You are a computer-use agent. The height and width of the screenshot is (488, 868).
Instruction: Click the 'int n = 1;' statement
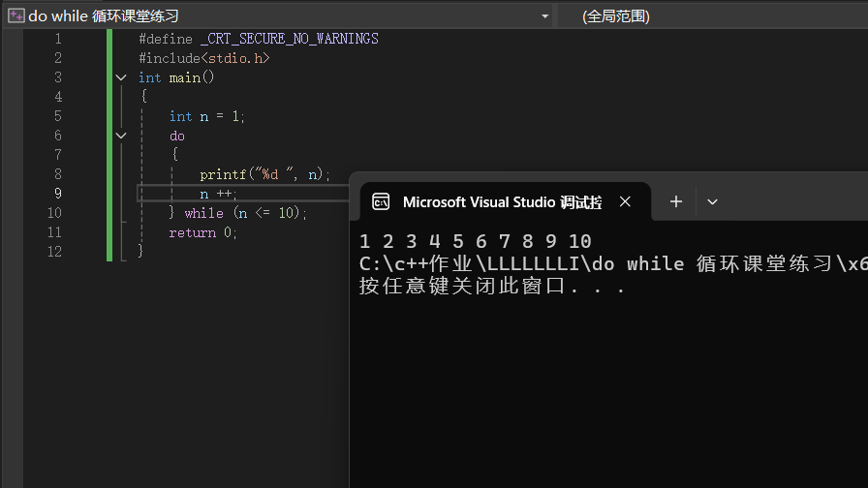pos(207,116)
